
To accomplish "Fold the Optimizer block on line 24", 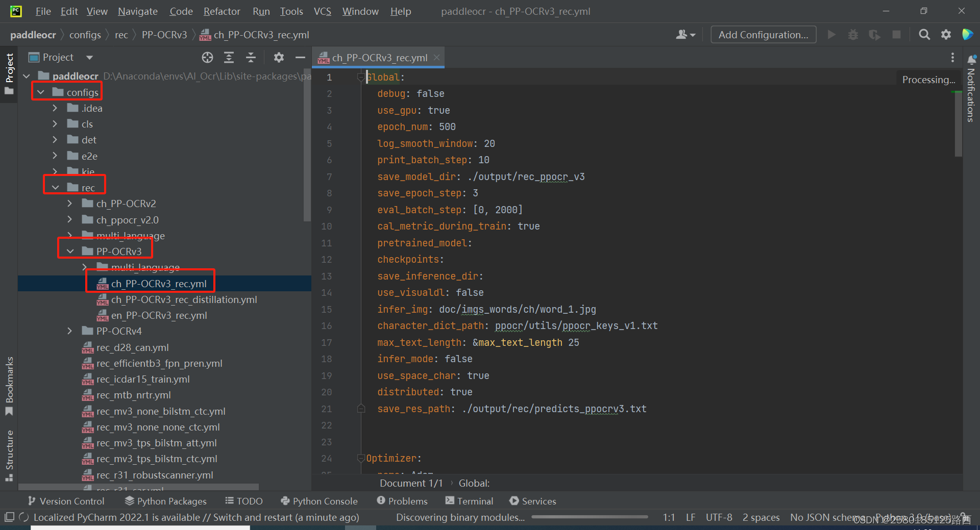I will pyautogui.click(x=361, y=459).
